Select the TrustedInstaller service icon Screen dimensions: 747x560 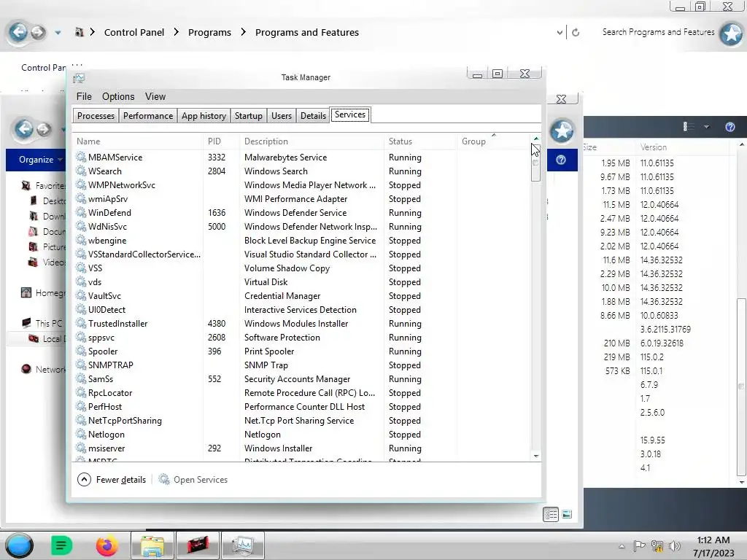pos(81,323)
